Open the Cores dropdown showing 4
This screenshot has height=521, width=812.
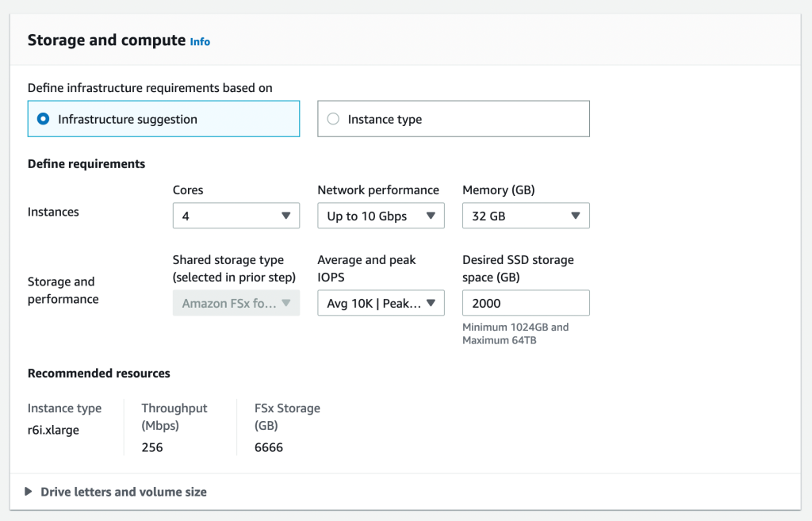tap(236, 215)
